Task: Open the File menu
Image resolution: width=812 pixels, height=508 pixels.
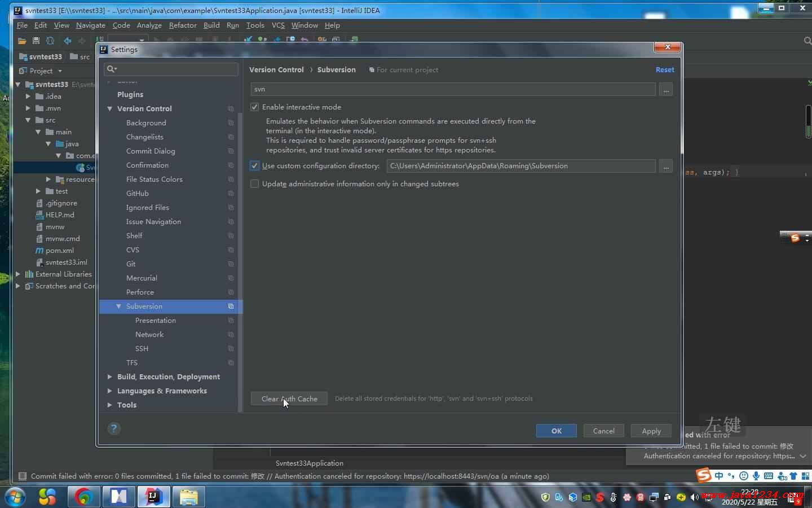Action: coord(22,25)
